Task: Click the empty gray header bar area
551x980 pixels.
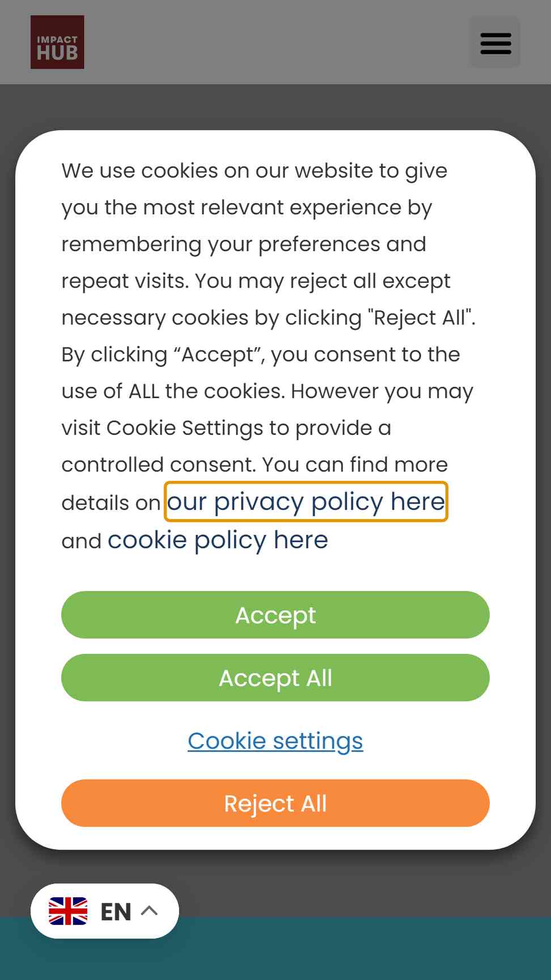Action: (x=277, y=42)
